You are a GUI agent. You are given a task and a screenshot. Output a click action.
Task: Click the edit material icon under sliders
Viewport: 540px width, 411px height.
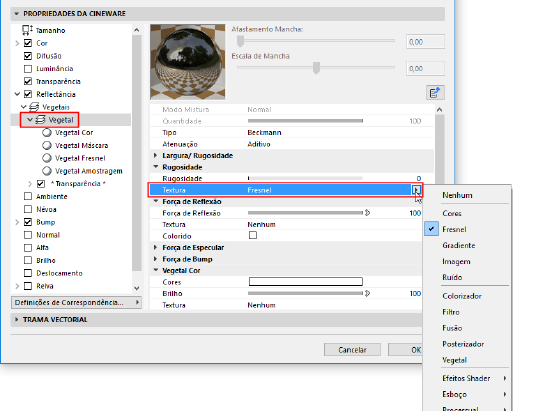(435, 92)
